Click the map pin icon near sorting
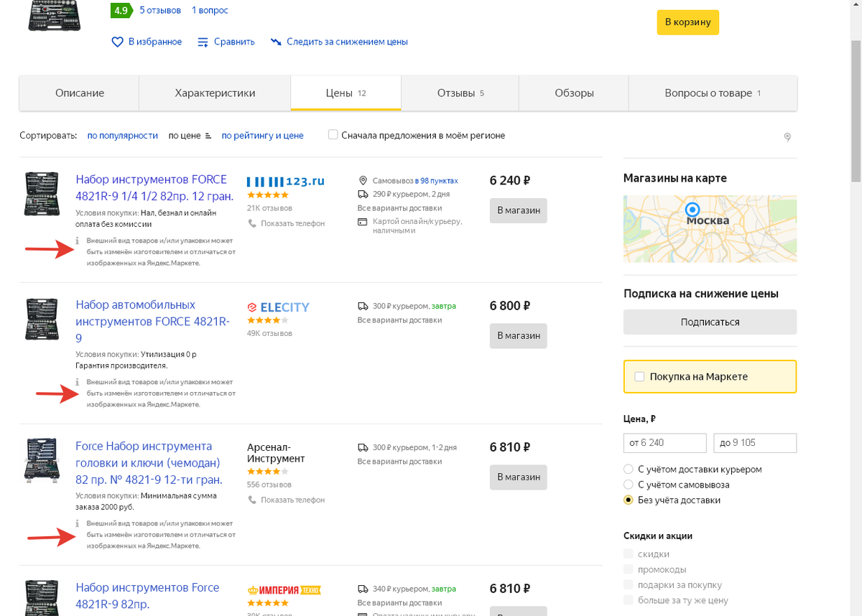 click(787, 137)
